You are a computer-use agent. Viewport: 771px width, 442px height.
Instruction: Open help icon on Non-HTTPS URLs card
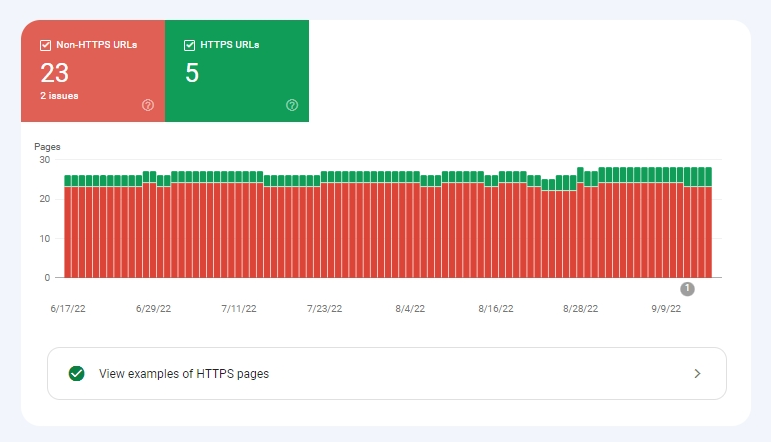148,105
